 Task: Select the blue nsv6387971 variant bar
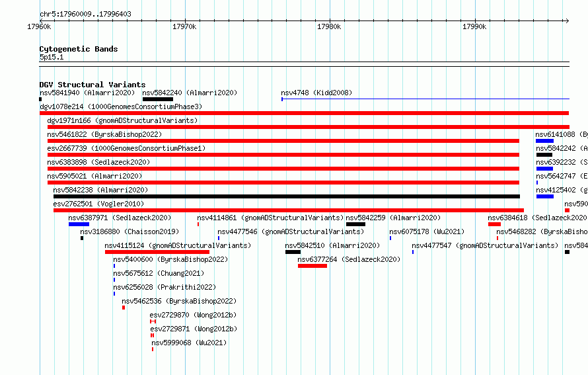79,224
